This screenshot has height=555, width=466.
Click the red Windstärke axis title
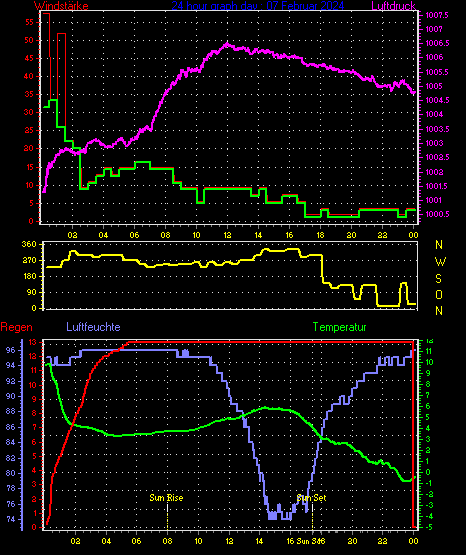(x=61, y=6)
